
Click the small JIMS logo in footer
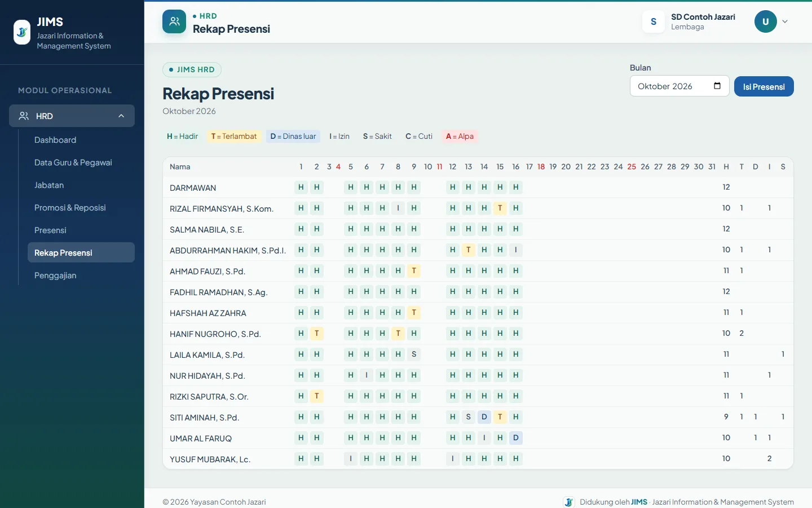point(568,502)
